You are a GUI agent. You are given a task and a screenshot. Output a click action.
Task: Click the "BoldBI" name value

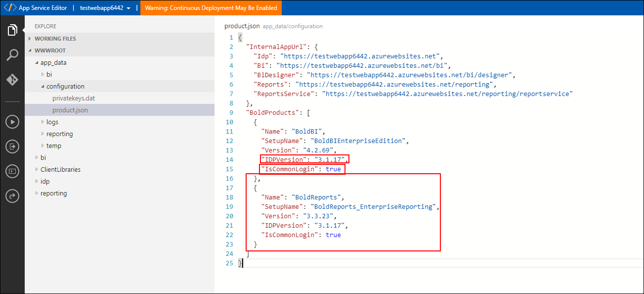point(307,132)
